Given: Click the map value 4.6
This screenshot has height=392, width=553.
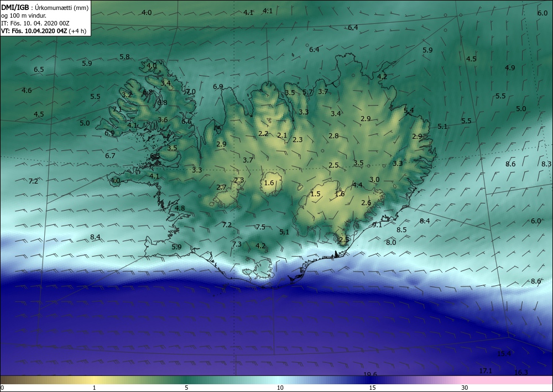Looking at the screenshot, I should tap(27, 91).
